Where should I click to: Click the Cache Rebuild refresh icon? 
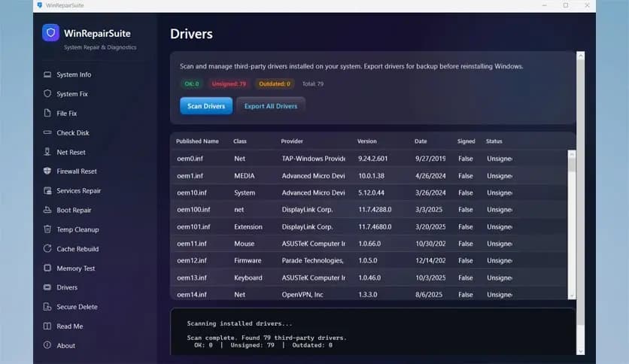click(47, 248)
